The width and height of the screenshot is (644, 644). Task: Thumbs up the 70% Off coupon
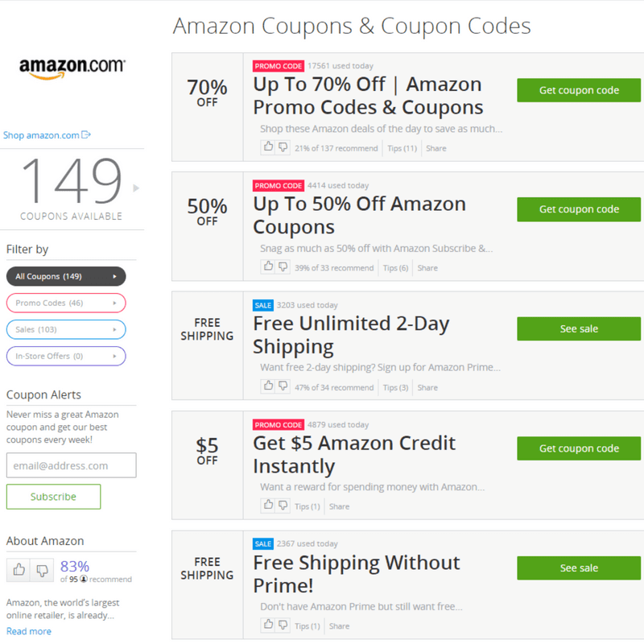coord(268,147)
